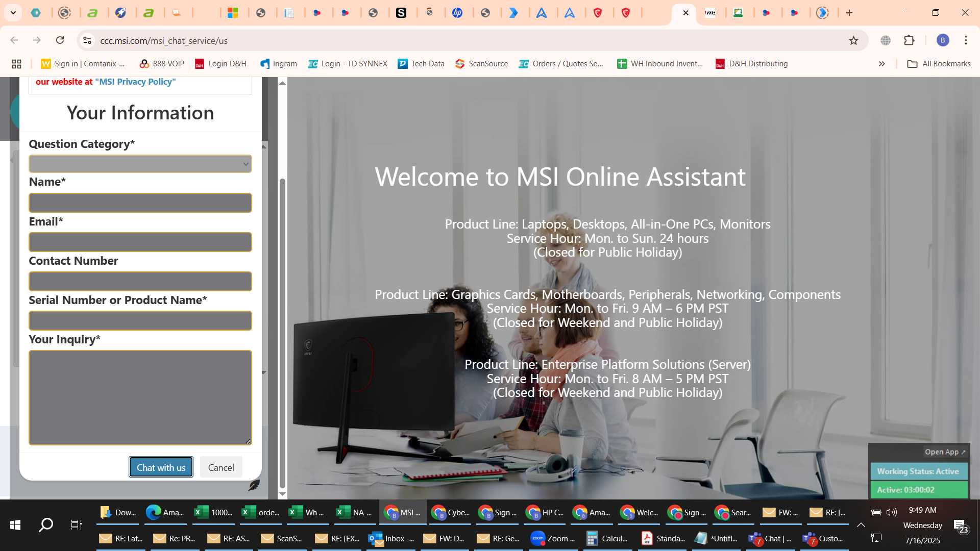
Task: Open Calculator from the taskbar
Action: pyautogui.click(x=608, y=538)
